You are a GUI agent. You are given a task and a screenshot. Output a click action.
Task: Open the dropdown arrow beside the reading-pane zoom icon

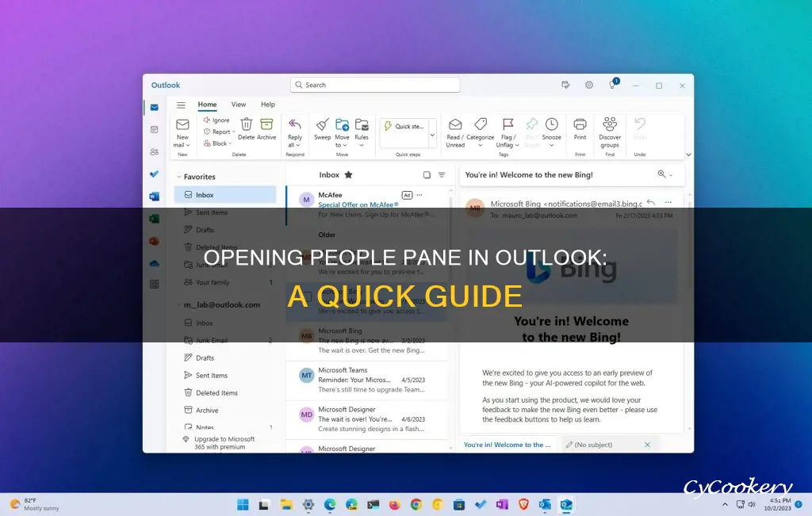[x=671, y=175]
